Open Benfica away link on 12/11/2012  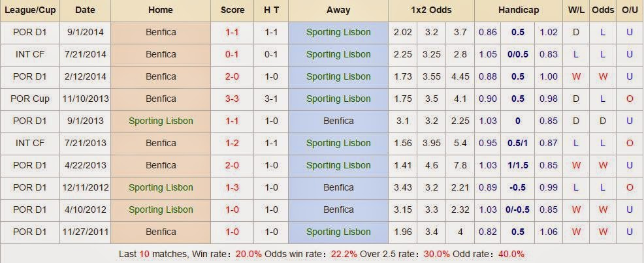point(338,187)
